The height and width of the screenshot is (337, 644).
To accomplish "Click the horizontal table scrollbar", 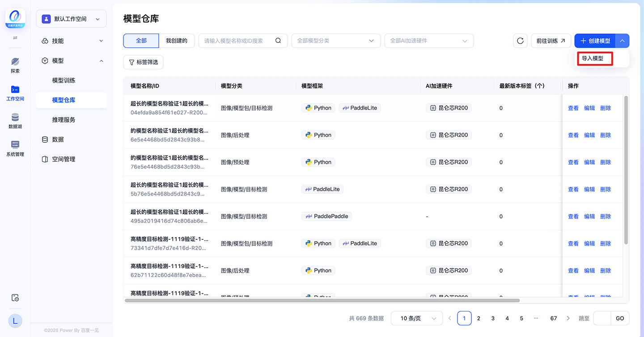I will point(322,301).
